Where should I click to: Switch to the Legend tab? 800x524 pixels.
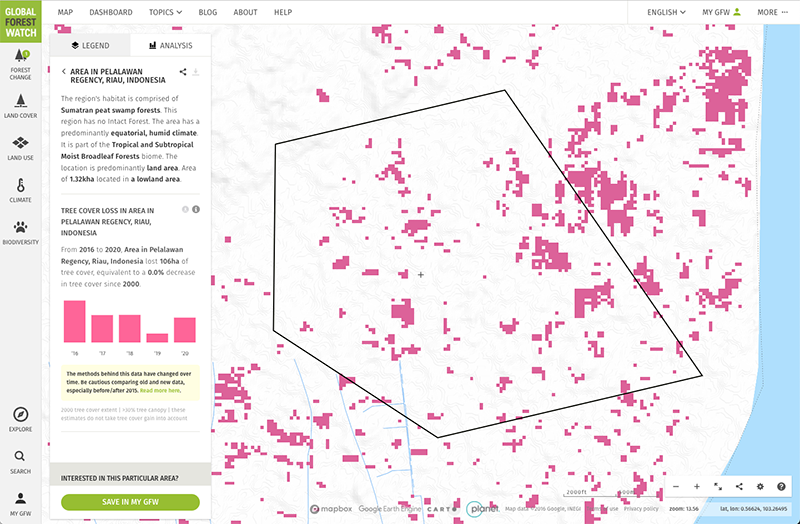click(x=90, y=46)
